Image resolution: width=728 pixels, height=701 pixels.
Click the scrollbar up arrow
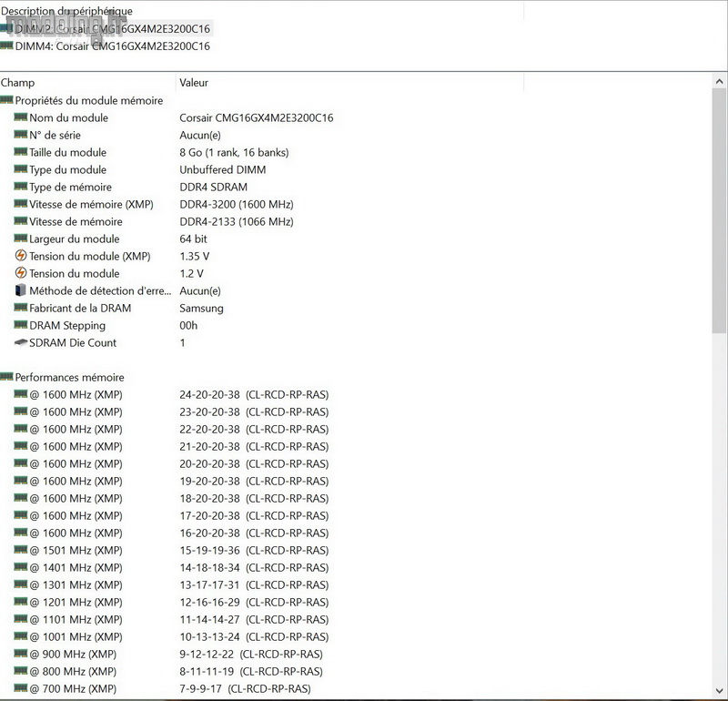pos(719,81)
